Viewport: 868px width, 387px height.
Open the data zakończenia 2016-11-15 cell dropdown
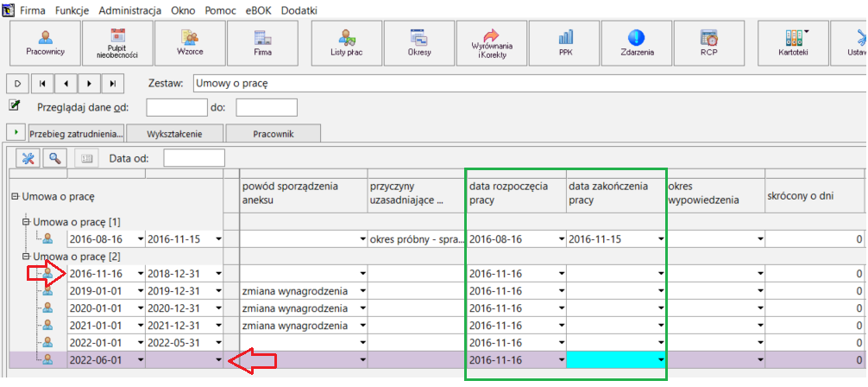click(660, 239)
